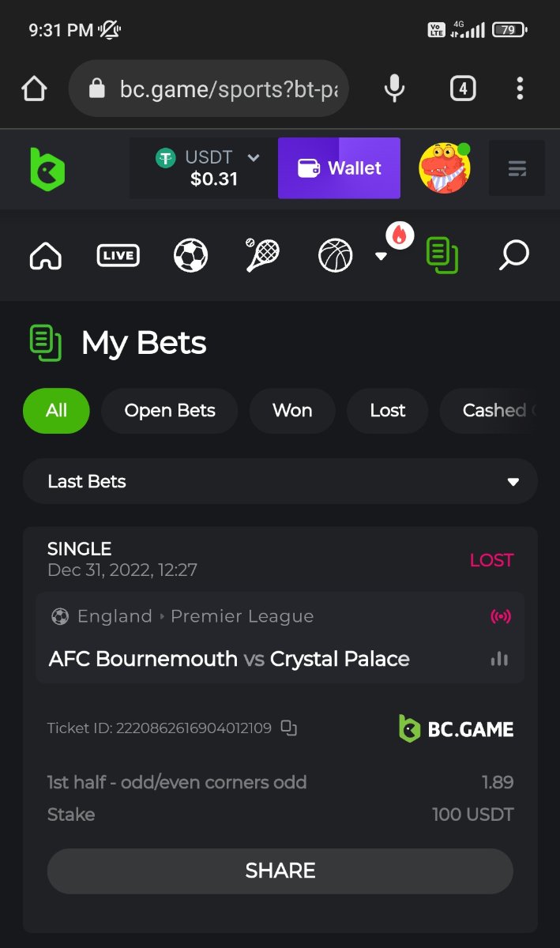Click the purple Wallet button

click(x=339, y=168)
